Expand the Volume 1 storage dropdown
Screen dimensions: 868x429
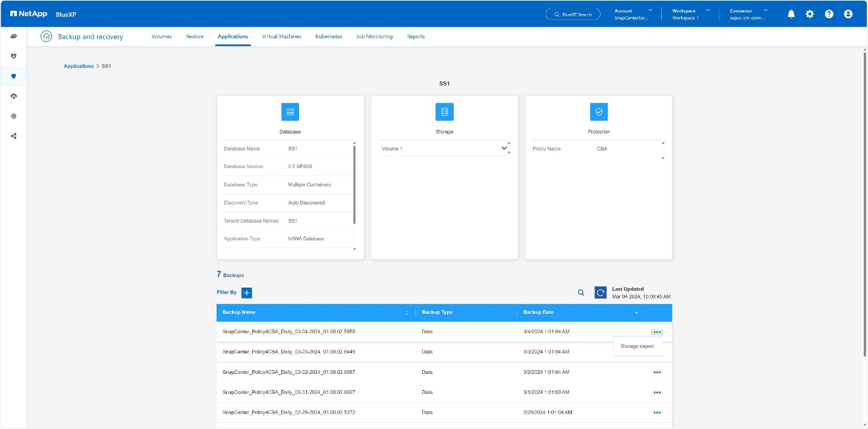pos(503,148)
